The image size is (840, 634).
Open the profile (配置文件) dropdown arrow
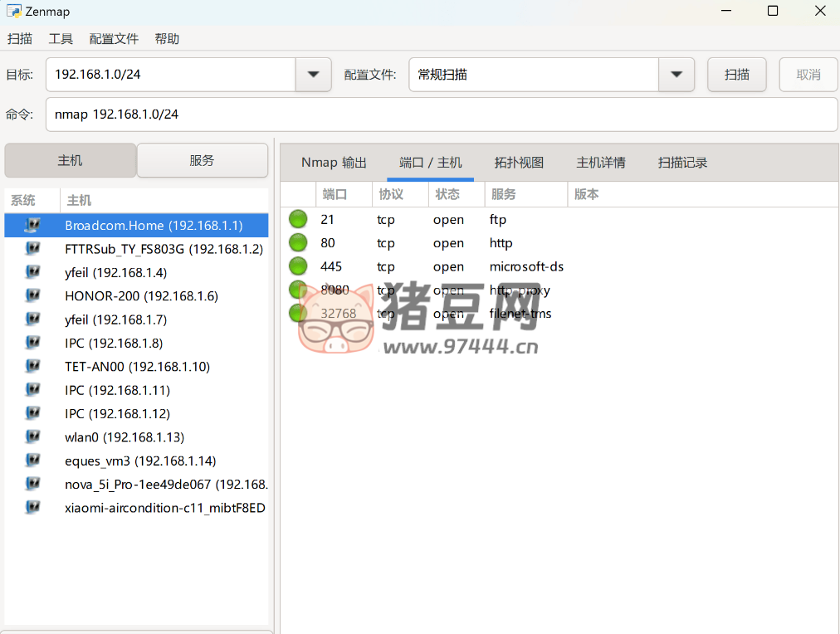pos(676,75)
